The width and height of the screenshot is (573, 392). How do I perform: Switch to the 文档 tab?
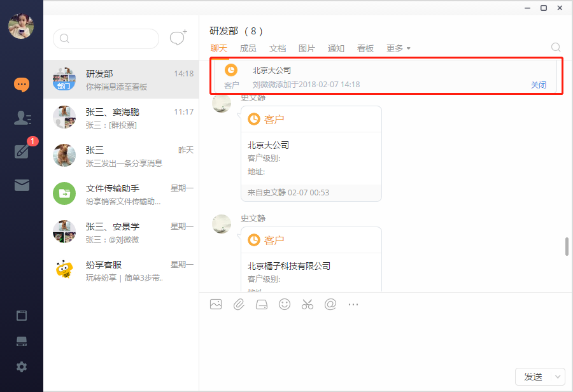point(278,48)
